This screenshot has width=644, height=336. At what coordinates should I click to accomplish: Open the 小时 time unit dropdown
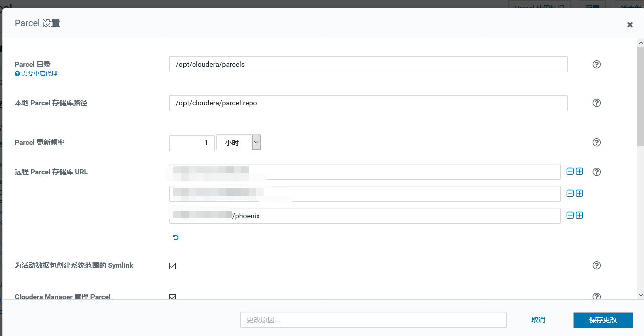[x=239, y=142]
